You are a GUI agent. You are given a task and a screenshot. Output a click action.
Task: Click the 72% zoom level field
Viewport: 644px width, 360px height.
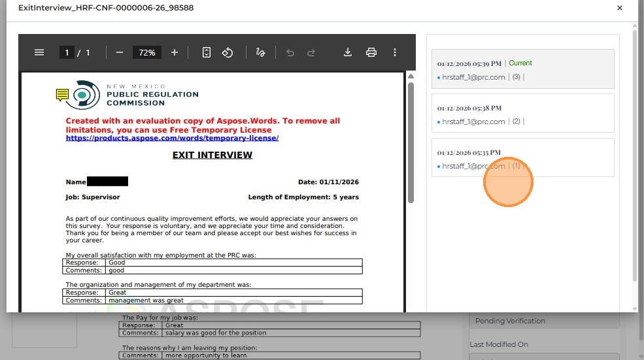[146, 52]
